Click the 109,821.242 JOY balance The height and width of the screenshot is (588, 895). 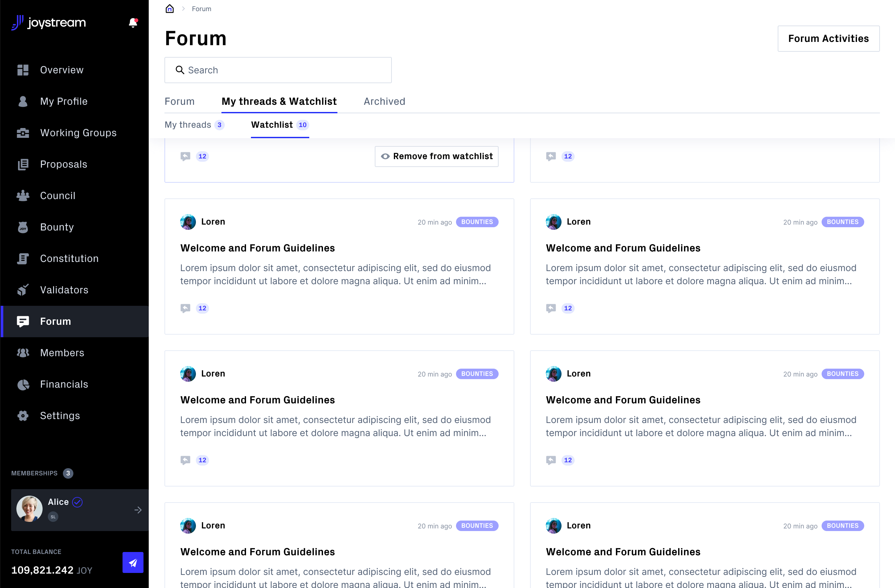pyautogui.click(x=51, y=570)
